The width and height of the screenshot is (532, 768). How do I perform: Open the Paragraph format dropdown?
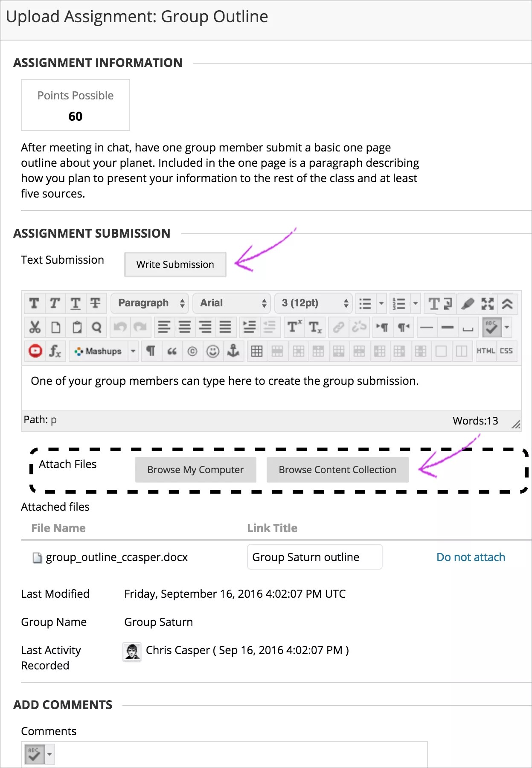151,303
